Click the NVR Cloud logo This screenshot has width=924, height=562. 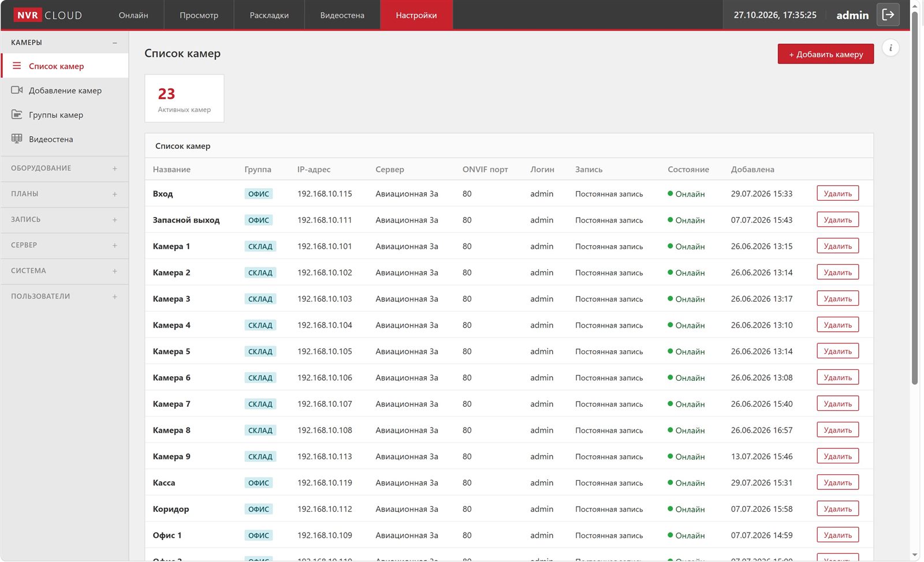(48, 15)
